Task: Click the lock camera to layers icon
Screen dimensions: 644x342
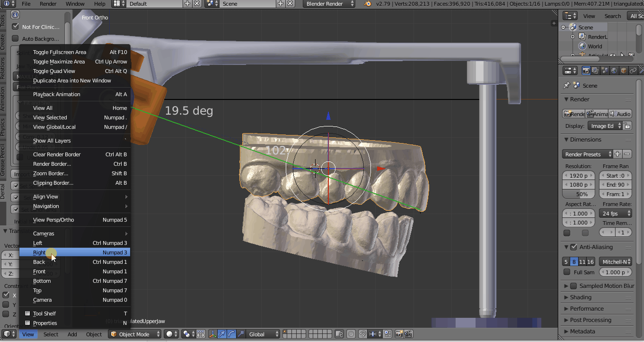Action: (x=339, y=334)
